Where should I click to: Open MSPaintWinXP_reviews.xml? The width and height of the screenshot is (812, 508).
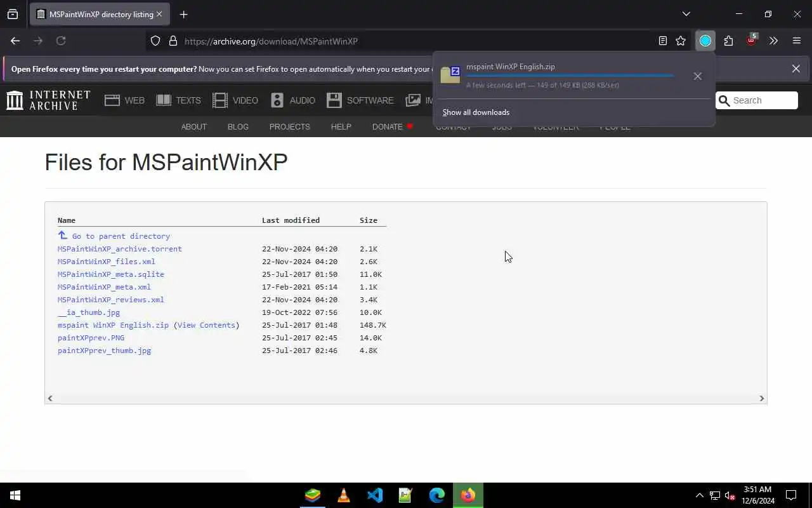coord(111,300)
